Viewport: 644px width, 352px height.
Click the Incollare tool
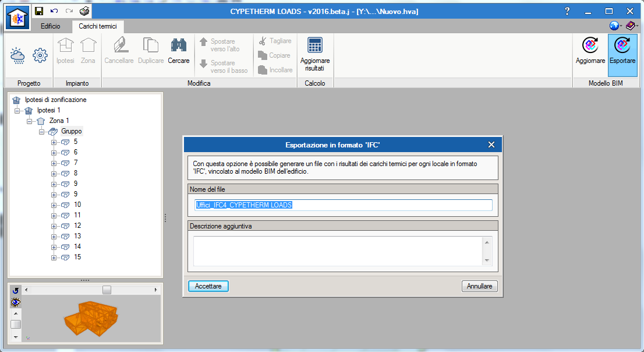[x=275, y=70]
